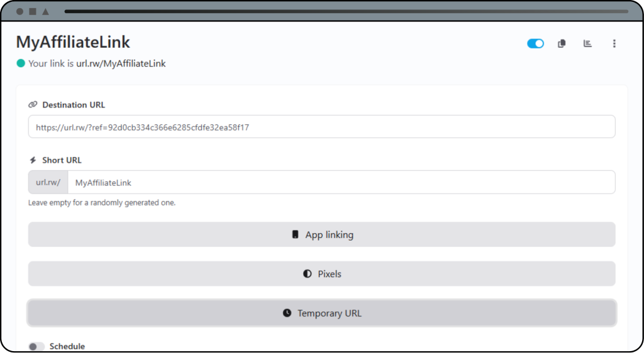Expand the App linking section
The height and width of the screenshot is (353, 644).
[321, 235]
